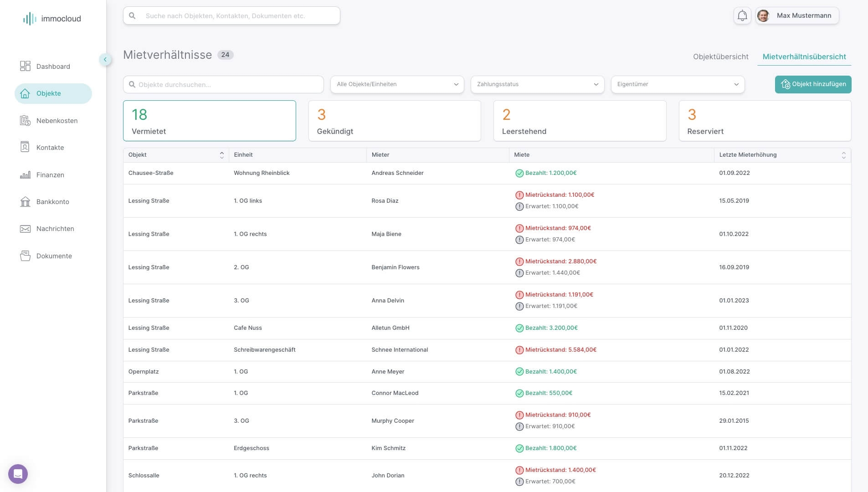
Task: Click Schlossalle object row
Action: coord(487,476)
